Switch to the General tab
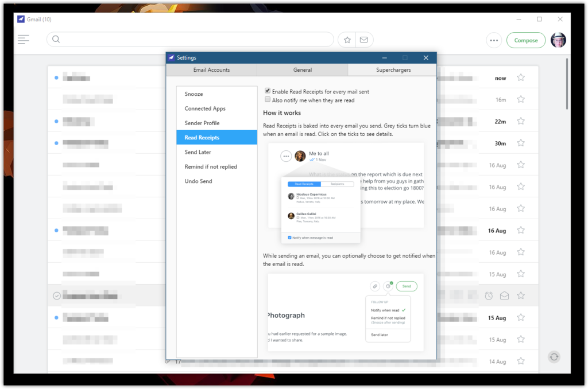This screenshot has height=389, width=588. pos(302,69)
